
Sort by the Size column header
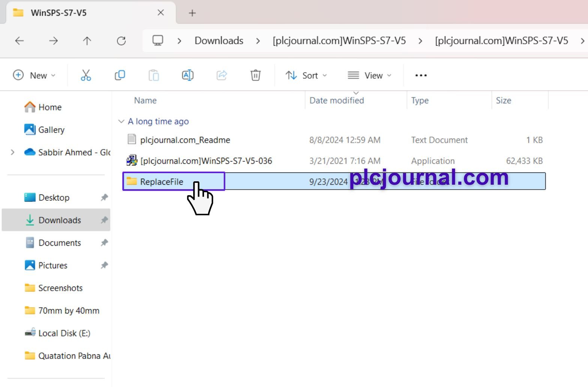point(503,100)
